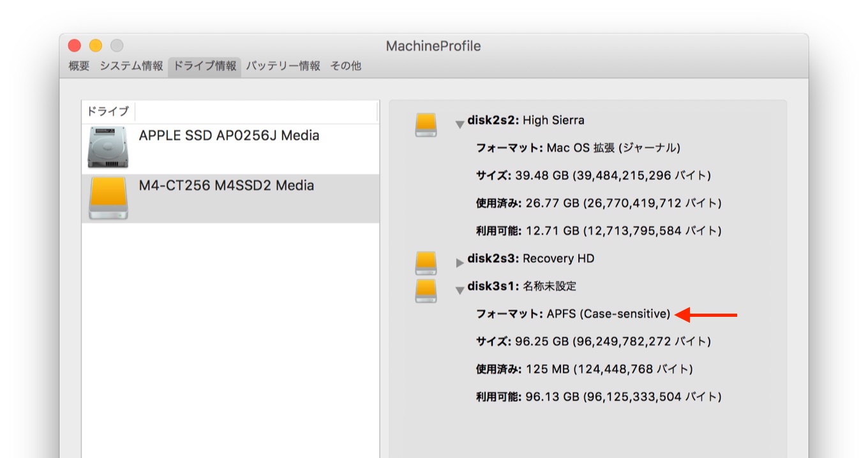Screen dimensions: 868x458
Task: Click the APPLE SSD AP0256J internal drive icon
Action: click(x=108, y=148)
